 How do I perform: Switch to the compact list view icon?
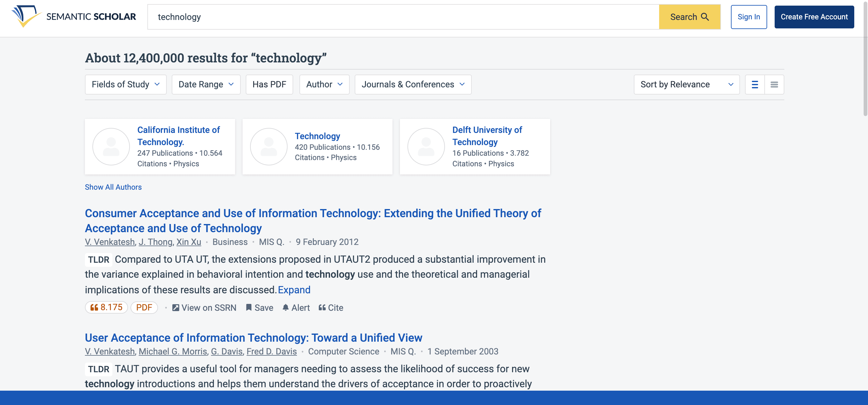coord(774,85)
